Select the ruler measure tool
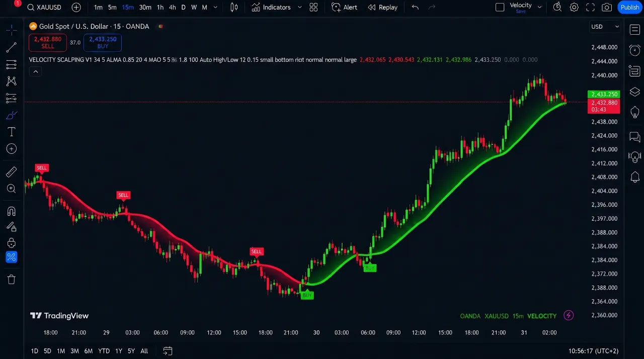The image size is (644, 359). click(11, 172)
